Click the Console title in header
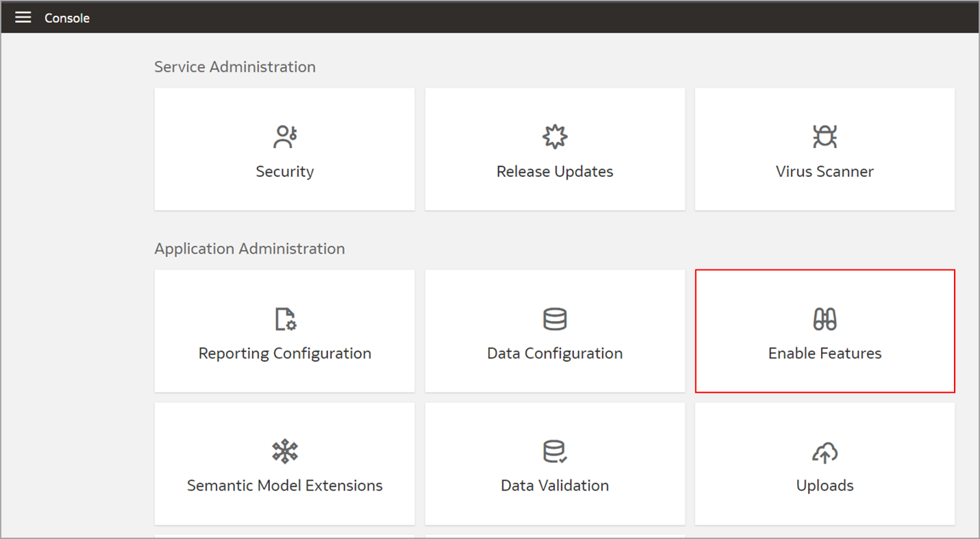The image size is (980, 539). point(66,18)
